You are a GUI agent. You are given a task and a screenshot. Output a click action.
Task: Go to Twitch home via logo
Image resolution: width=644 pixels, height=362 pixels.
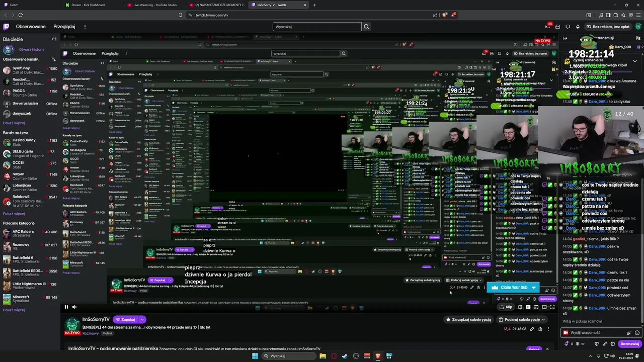click(6, 27)
